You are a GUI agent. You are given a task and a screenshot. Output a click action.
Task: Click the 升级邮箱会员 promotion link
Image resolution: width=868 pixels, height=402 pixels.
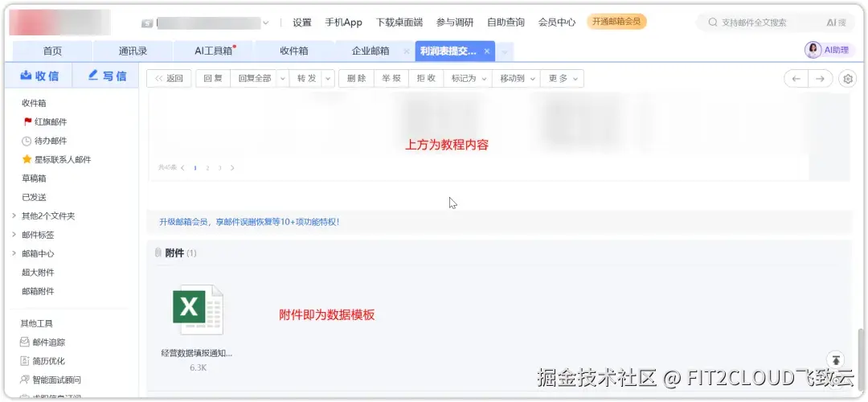249,222
